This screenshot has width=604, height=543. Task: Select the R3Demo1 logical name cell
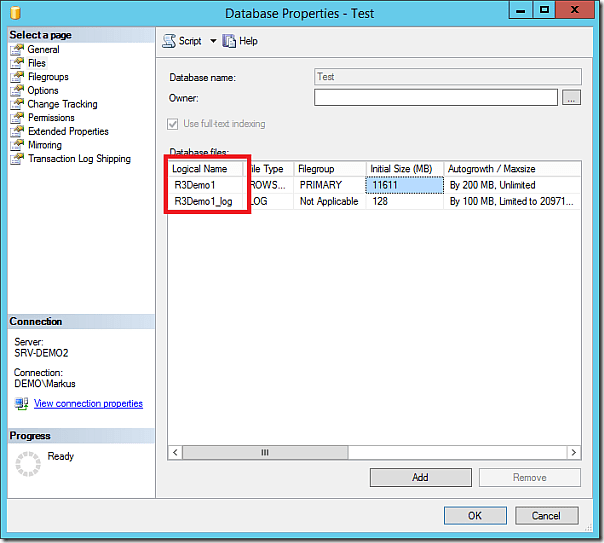point(206,185)
